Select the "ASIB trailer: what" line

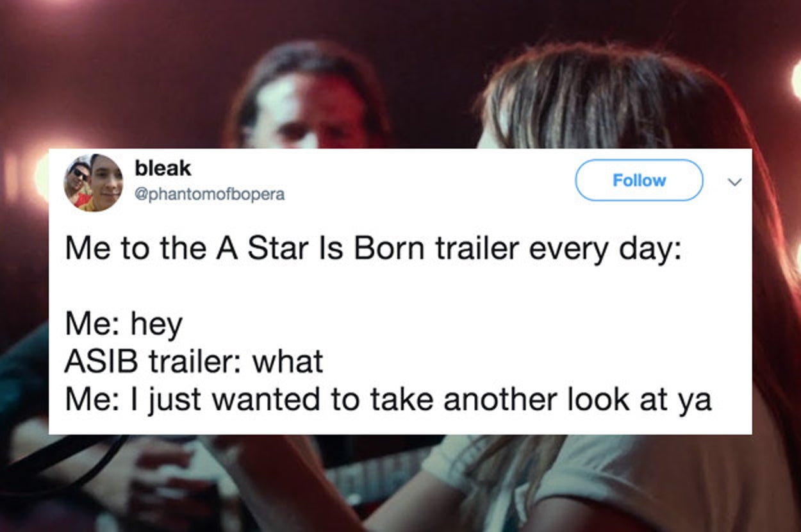194,362
